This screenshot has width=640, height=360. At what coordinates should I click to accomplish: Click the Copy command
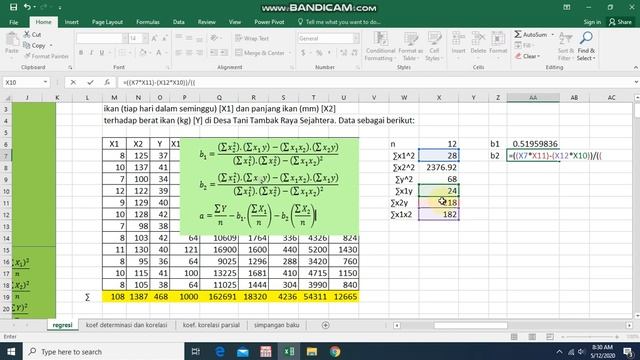click(35, 45)
